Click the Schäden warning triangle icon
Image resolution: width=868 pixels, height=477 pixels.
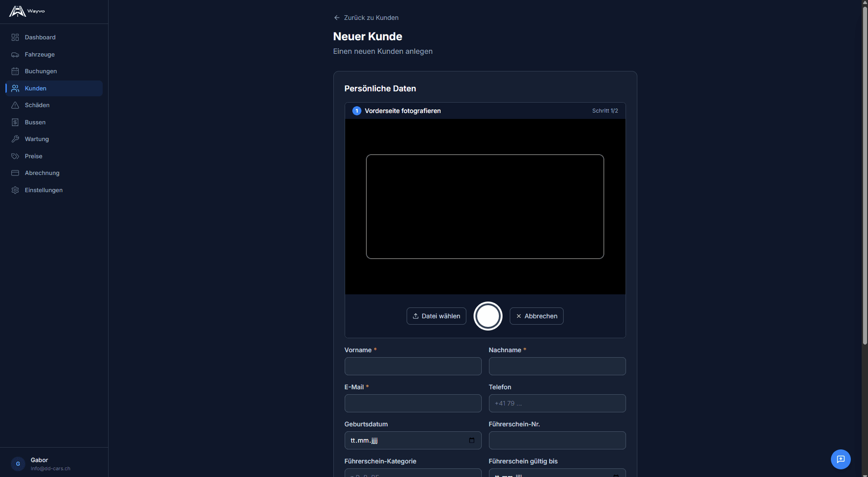point(15,105)
